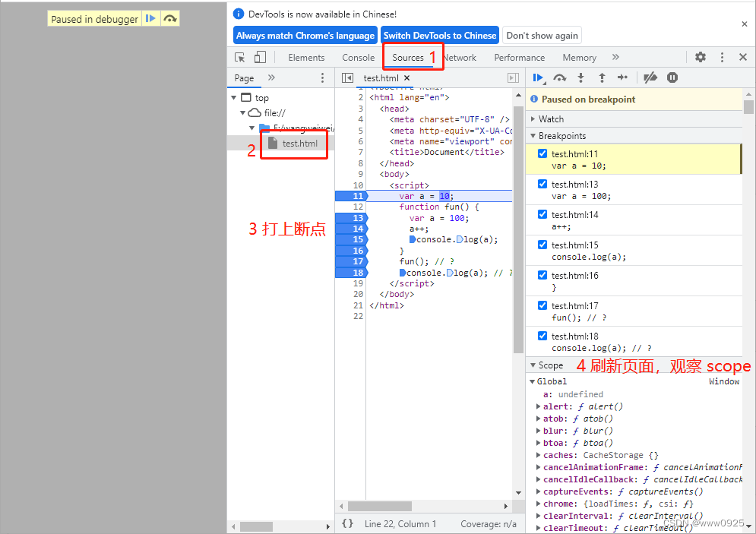Uncheck the test.html:16 breakpoint

point(542,275)
